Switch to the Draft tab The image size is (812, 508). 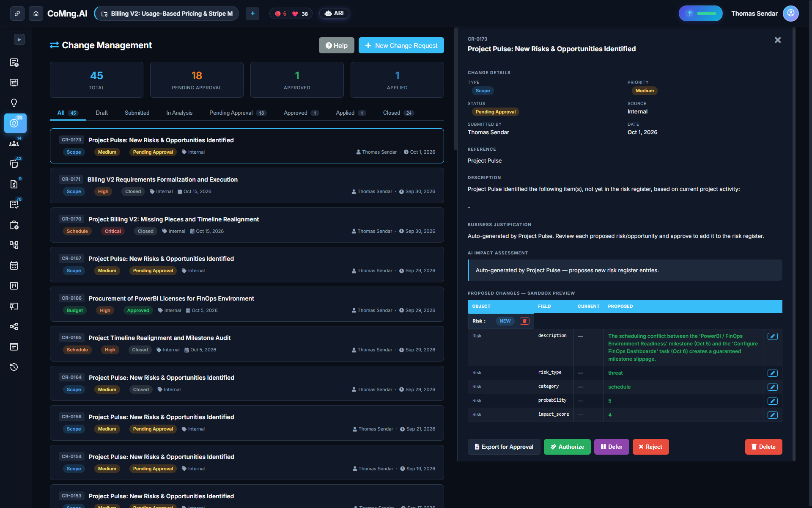[x=101, y=113]
